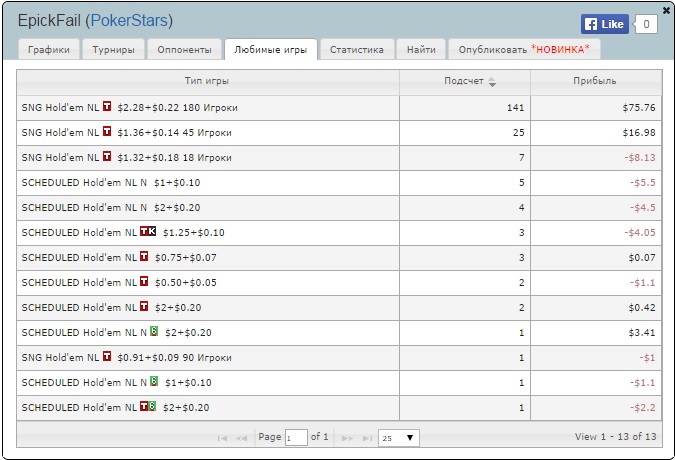Switch to the Оппоненты tab

pyautogui.click(x=184, y=49)
